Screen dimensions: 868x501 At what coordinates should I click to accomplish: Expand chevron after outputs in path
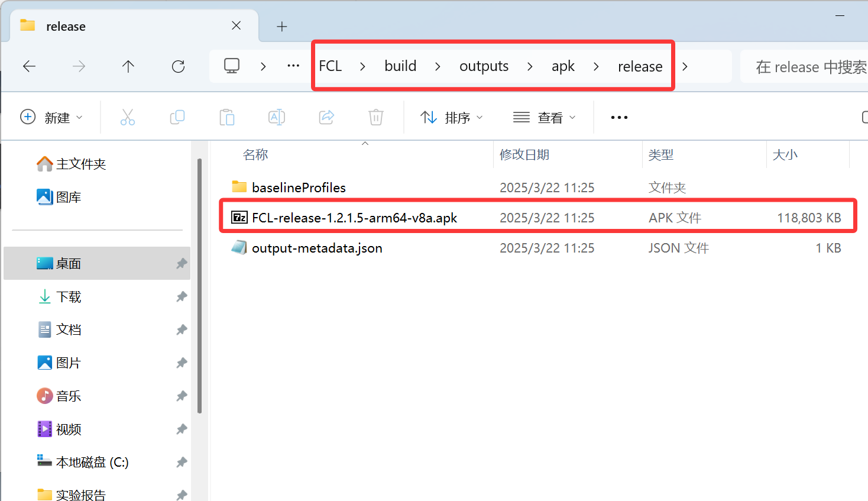[530, 66]
